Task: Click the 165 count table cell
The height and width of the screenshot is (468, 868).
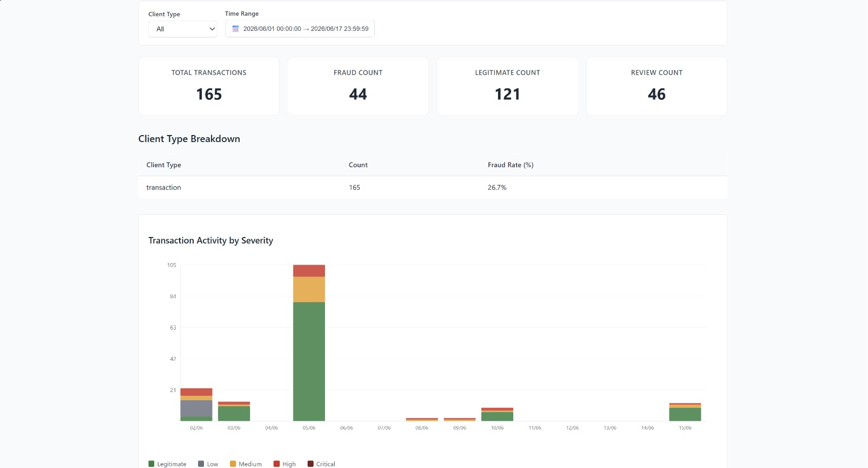Action: click(x=354, y=188)
